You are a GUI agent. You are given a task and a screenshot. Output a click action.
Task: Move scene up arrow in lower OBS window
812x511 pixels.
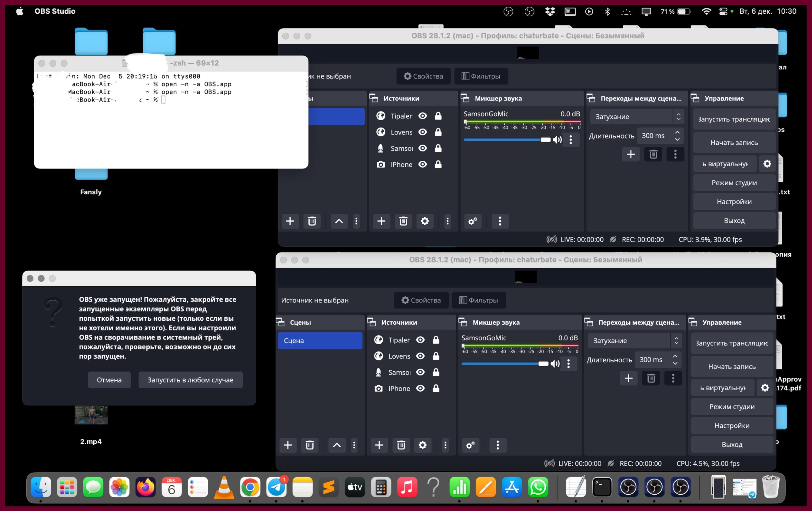[x=337, y=445]
